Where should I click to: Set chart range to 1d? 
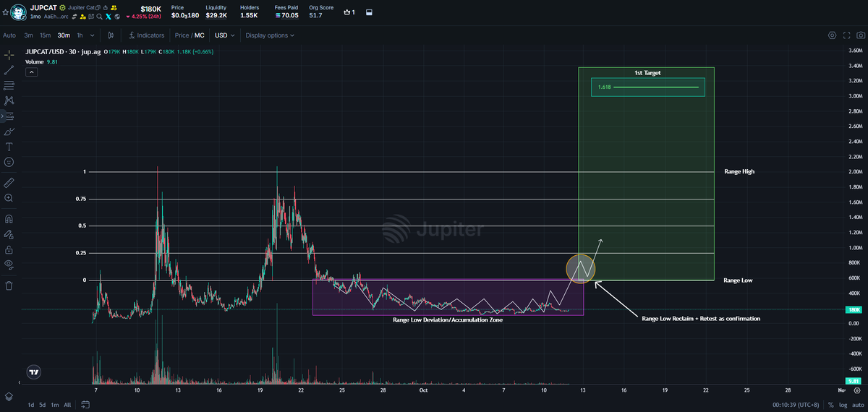30,405
